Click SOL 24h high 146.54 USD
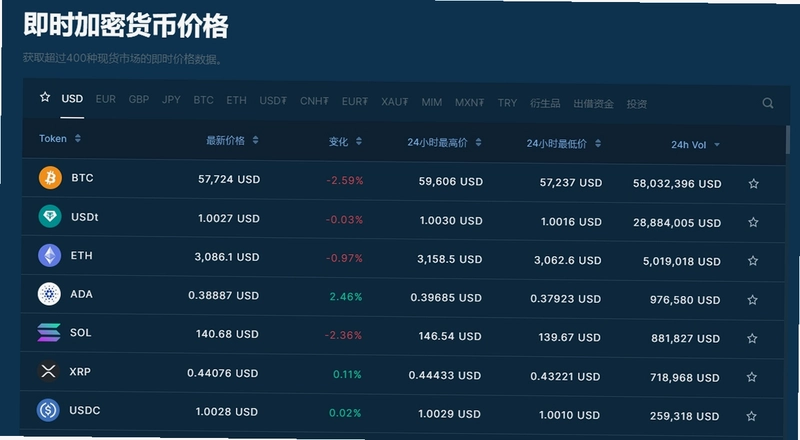The height and width of the screenshot is (440, 800). click(449, 336)
